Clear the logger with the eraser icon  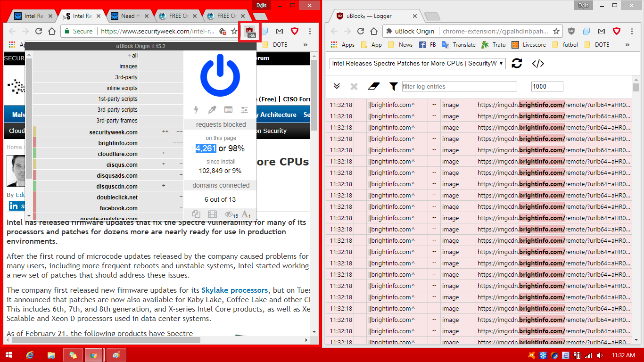coord(373,86)
